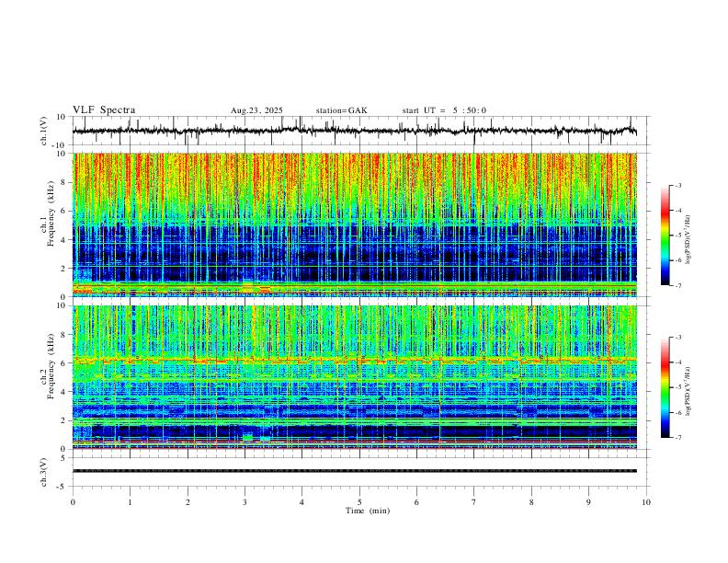Click the "station=GAK" label
Image resolution: width=728 pixels, height=563 pixels.
pos(342,110)
